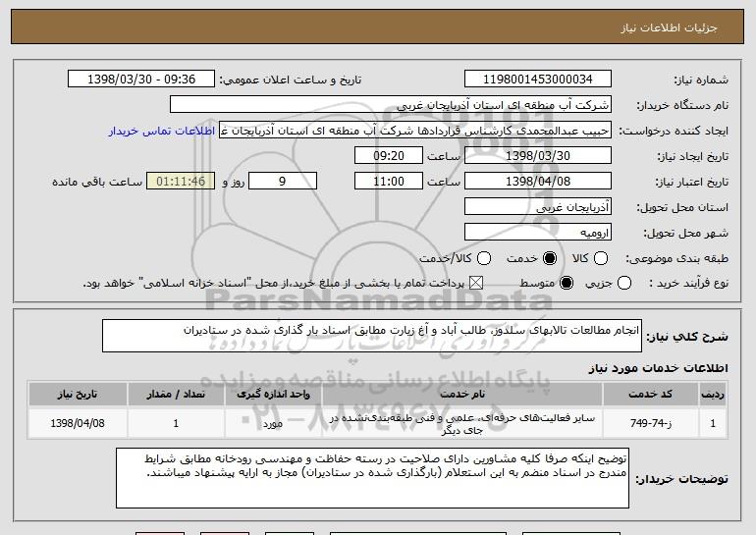Click the اطلاعات خدمات مورد نیاز section heading
The width and height of the screenshot is (756, 535).
coord(658,368)
